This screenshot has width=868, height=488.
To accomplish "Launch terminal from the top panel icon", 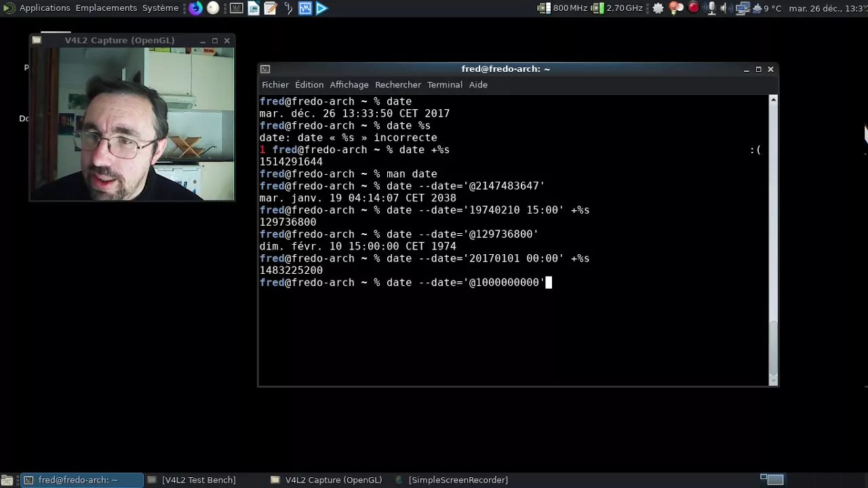I will tap(236, 8).
